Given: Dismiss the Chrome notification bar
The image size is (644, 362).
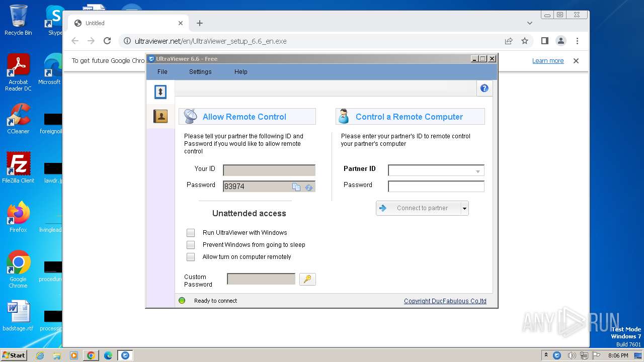Looking at the screenshot, I should click(576, 61).
